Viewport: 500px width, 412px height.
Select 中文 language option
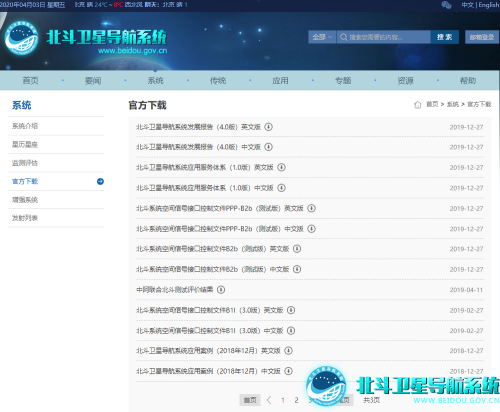[467, 5]
